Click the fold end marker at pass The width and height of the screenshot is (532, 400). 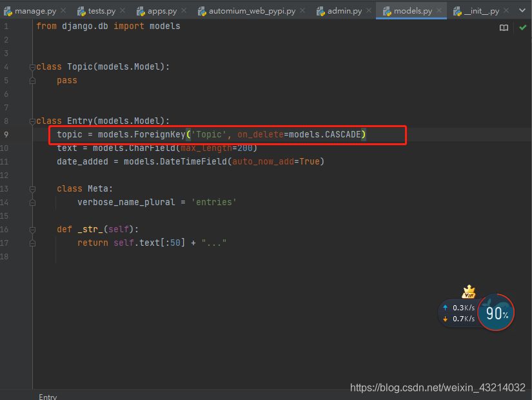[32, 81]
